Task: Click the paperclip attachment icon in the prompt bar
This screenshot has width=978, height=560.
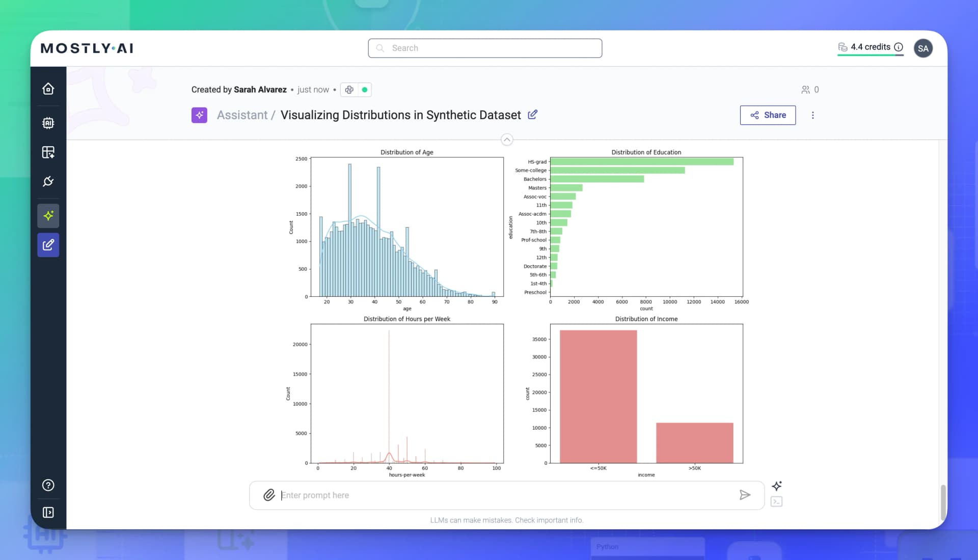Action: [x=269, y=495]
